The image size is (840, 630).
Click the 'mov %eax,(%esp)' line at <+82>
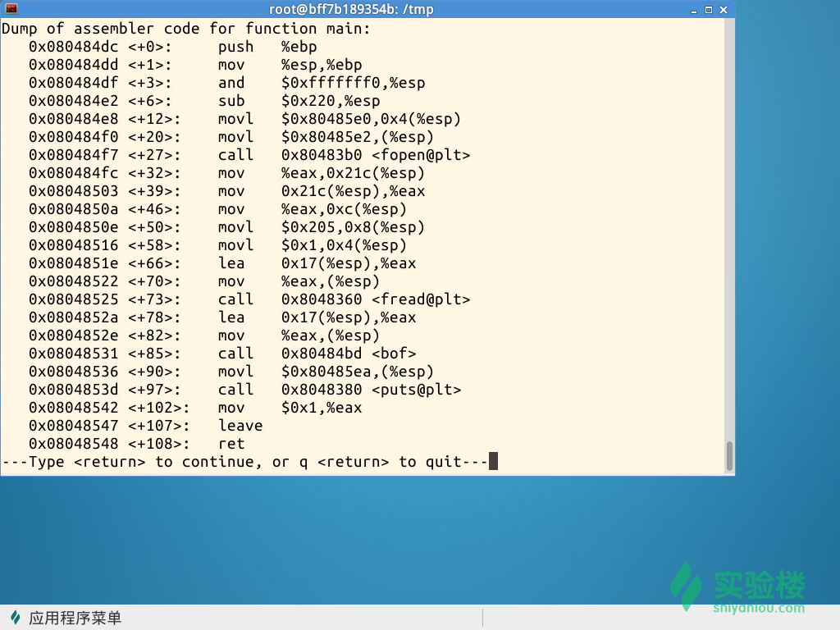204,336
